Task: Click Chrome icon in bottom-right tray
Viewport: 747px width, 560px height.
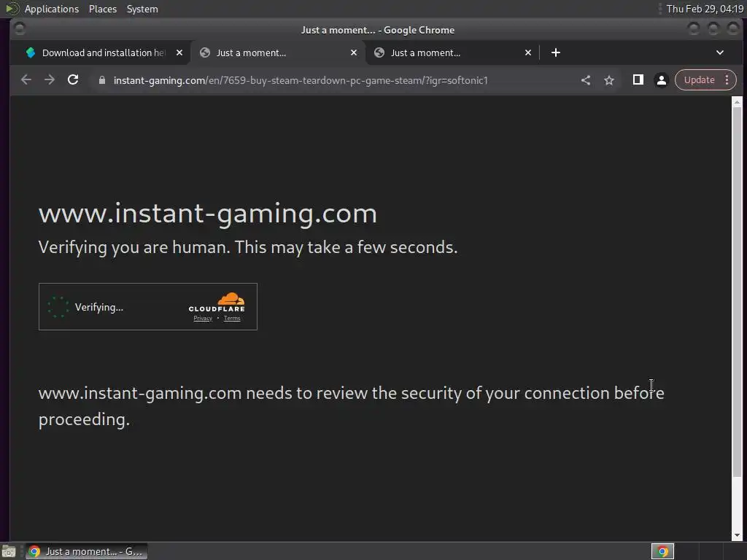Action: (x=662, y=551)
